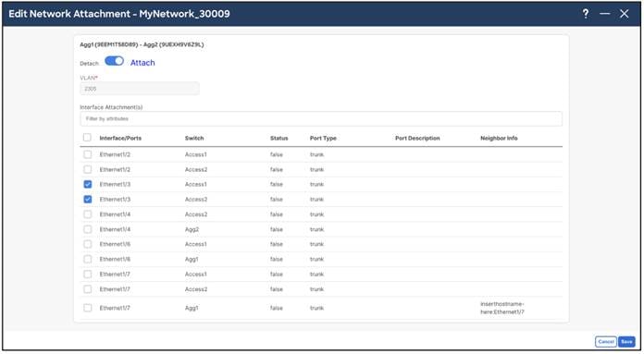
Task: Click Ethernet1/2 text in Access1 row
Action: click(x=115, y=154)
